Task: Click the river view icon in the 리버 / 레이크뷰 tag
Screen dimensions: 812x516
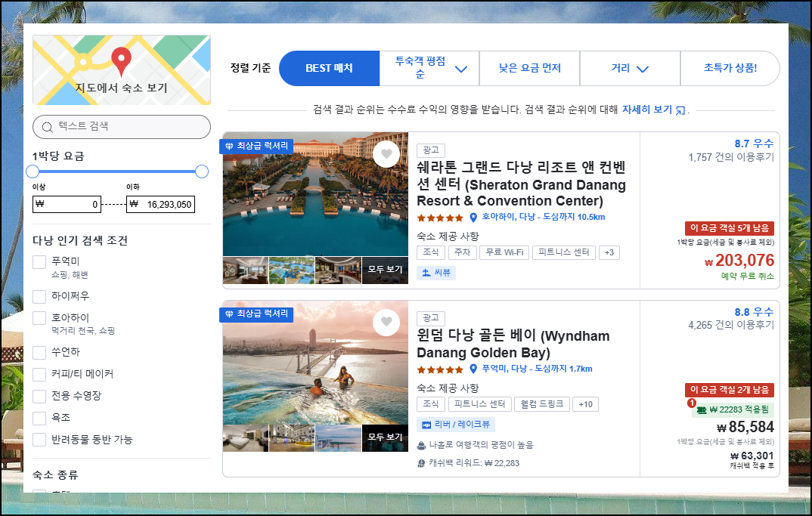Action: tap(426, 425)
